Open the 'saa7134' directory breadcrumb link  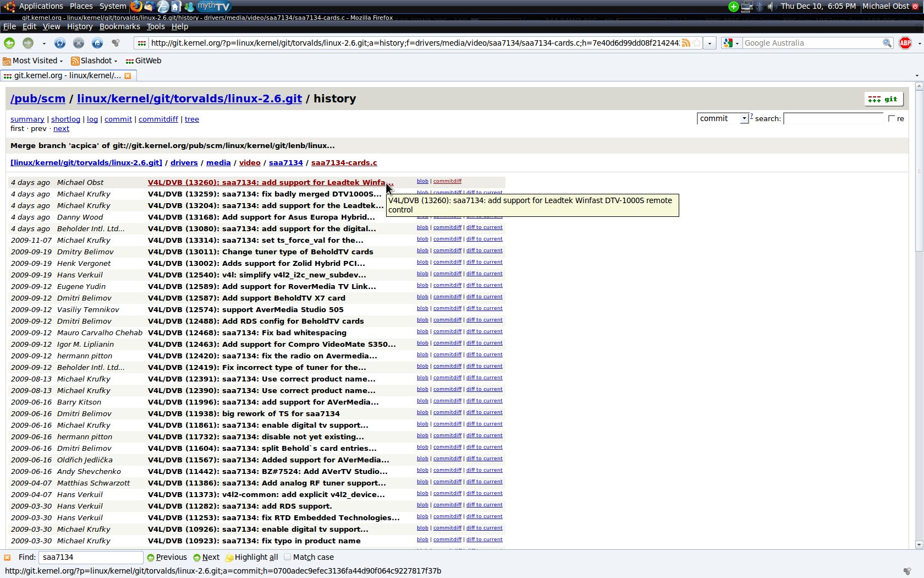click(285, 162)
